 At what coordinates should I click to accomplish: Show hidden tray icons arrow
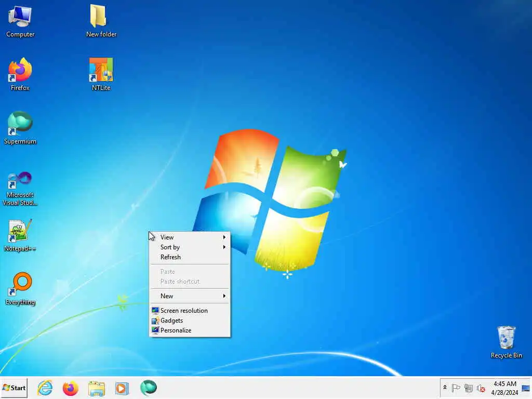[x=445, y=388]
